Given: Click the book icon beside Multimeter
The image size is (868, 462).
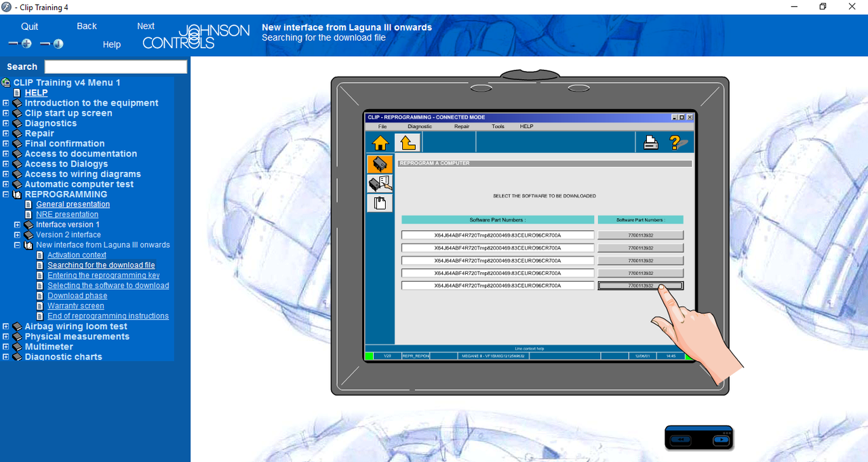Looking at the screenshot, I should point(17,347).
